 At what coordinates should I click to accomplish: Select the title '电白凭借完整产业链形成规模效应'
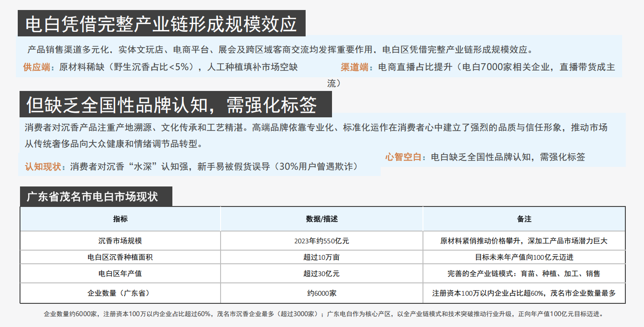(161, 21)
